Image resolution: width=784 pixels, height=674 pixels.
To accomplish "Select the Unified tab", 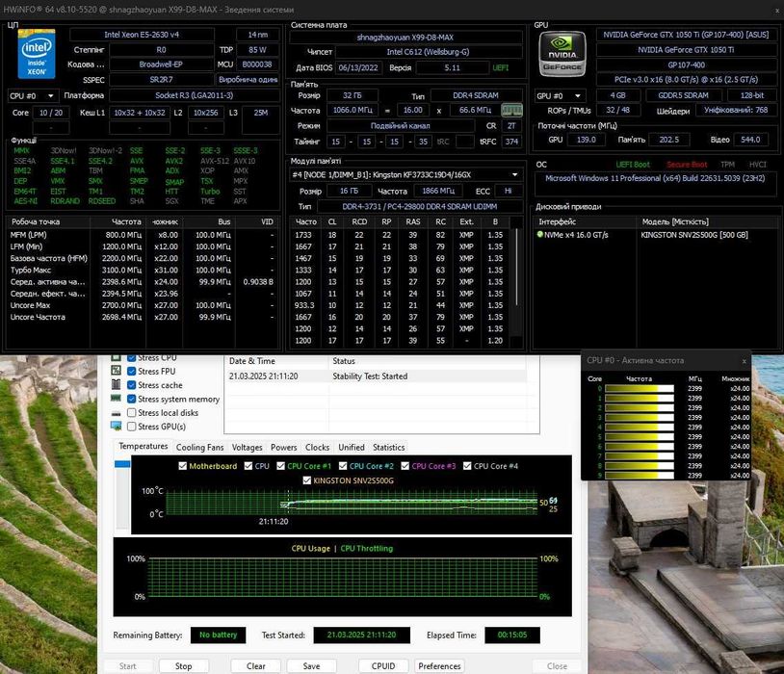I will point(351,448).
